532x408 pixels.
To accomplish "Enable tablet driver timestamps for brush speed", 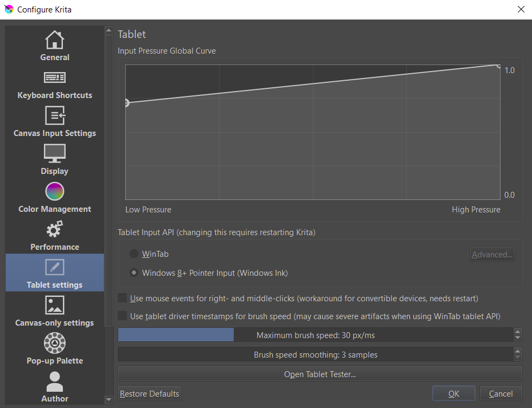I will (x=122, y=316).
